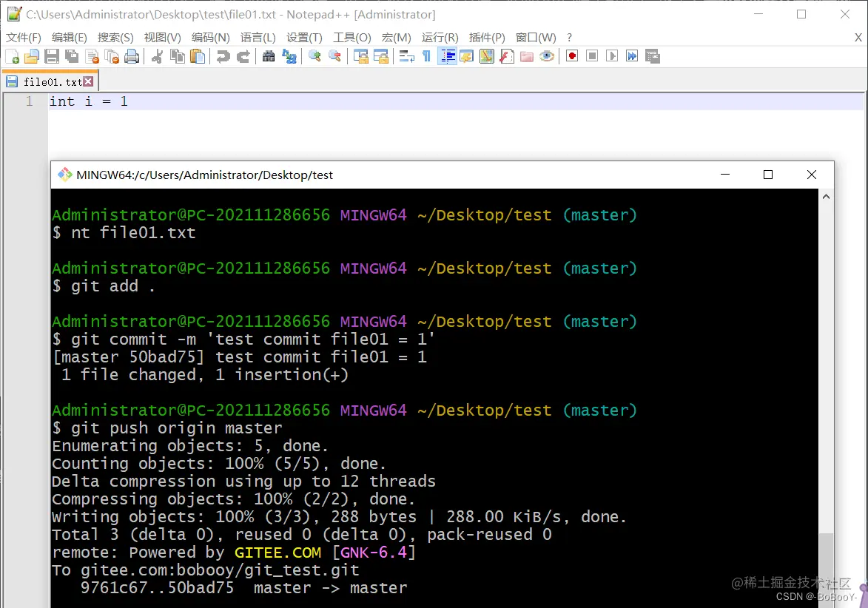Start macro recording with the red dot

[x=573, y=56]
